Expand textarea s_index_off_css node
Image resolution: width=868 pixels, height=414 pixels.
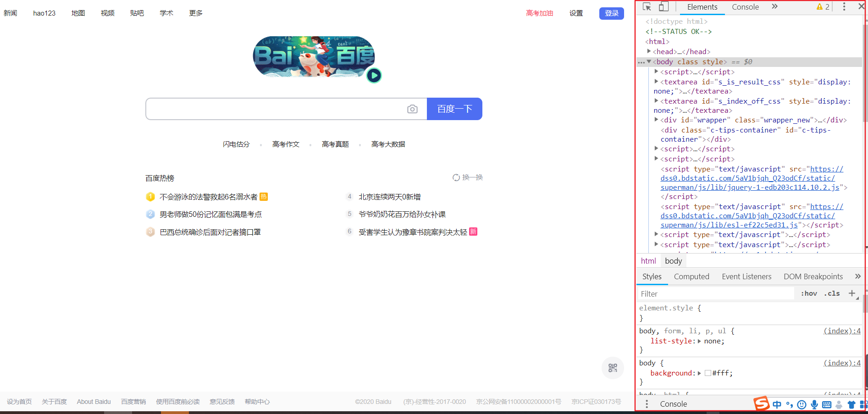point(656,101)
